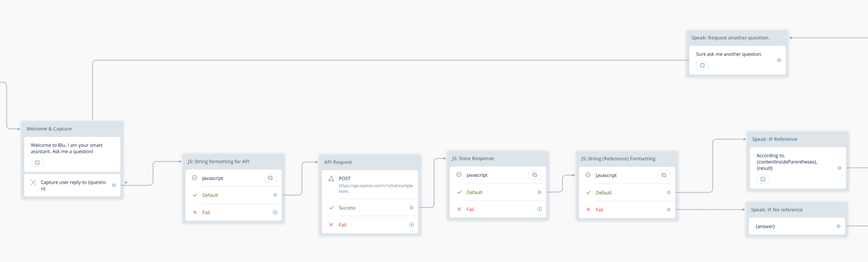Click the output port next to "According to, {contentInsideParentheses}"

(x=839, y=168)
